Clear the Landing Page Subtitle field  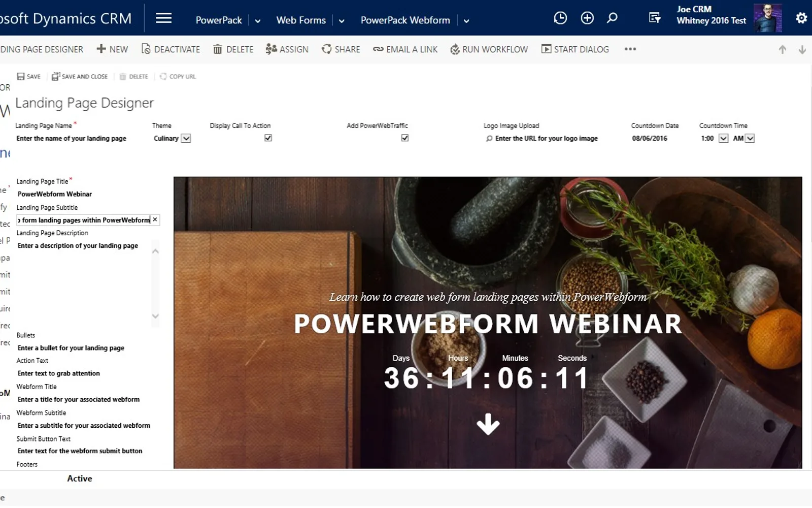(x=155, y=219)
